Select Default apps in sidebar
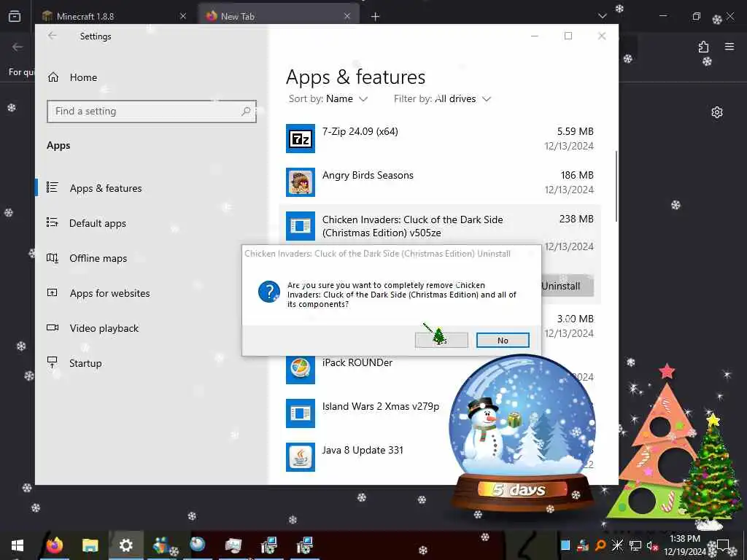This screenshot has width=747, height=560. (x=152, y=223)
